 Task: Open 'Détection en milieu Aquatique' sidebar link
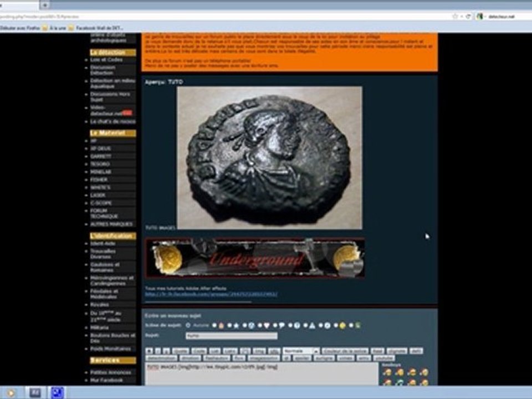[112, 84]
